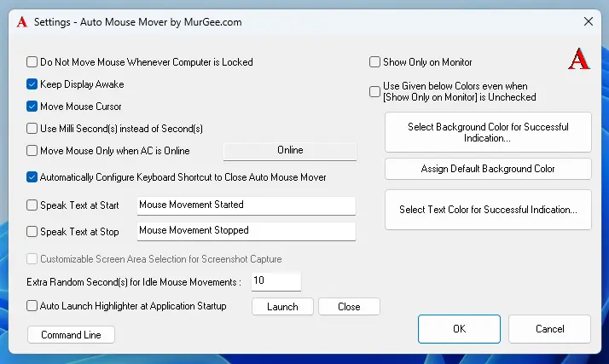The height and width of the screenshot is (364, 609).
Task: Close the Settings dialog with X
Action: (x=589, y=21)
